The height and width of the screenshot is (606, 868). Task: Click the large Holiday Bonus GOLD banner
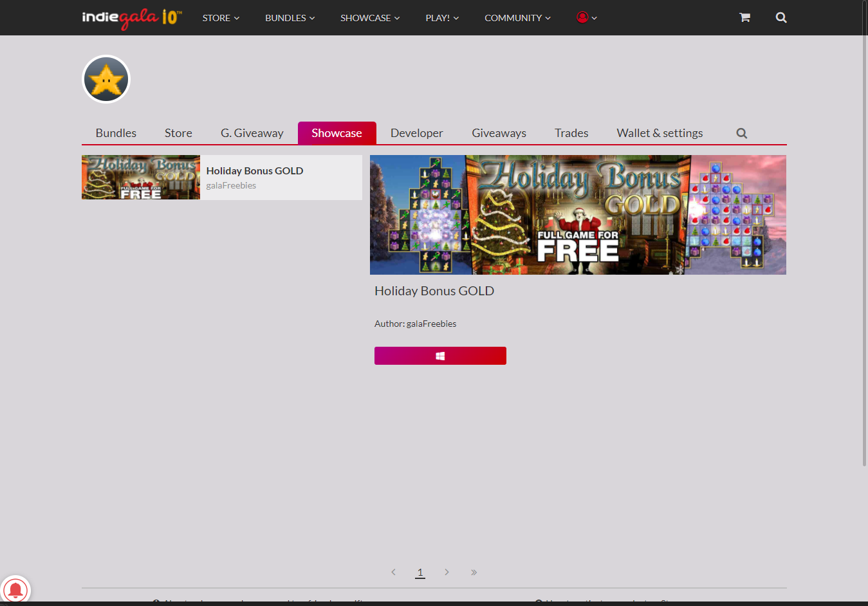coord(578,215)
